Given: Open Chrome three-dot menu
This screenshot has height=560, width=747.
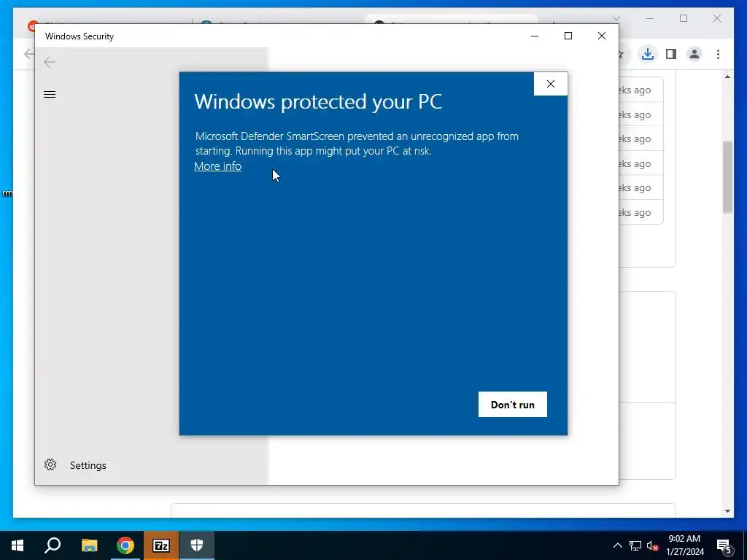Looking at the screenshot, I should 718,54.
